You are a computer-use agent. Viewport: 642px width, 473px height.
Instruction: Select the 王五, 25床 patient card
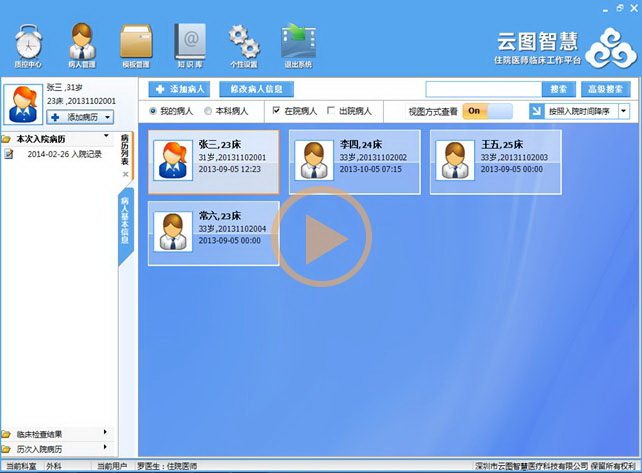(x=495, y=162)
